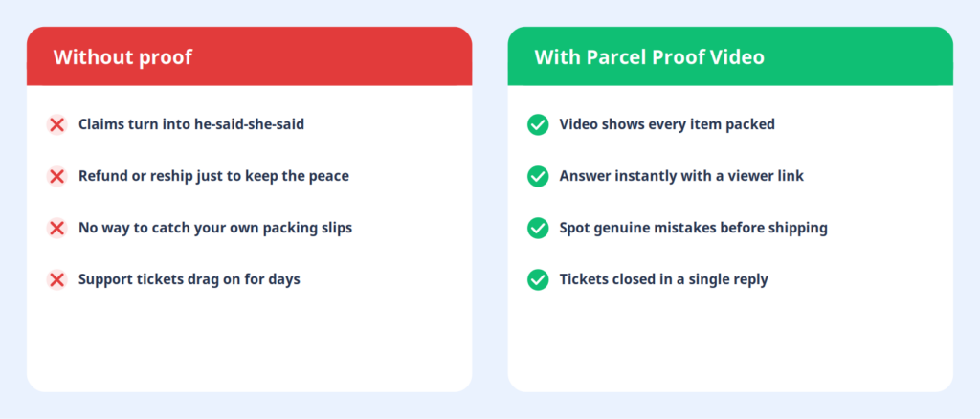Viewport: 980px width, 419px height.
Task: Select the green checkmark next to 'Answer instantly'
Action: click(538, 177)
